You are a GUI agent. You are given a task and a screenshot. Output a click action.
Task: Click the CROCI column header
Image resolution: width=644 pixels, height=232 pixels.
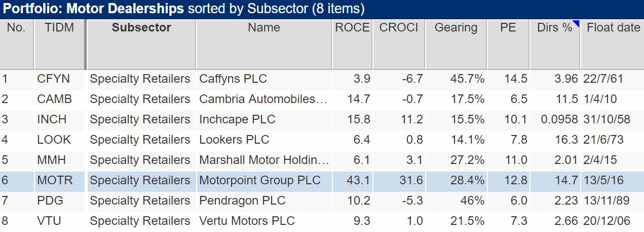399,44
